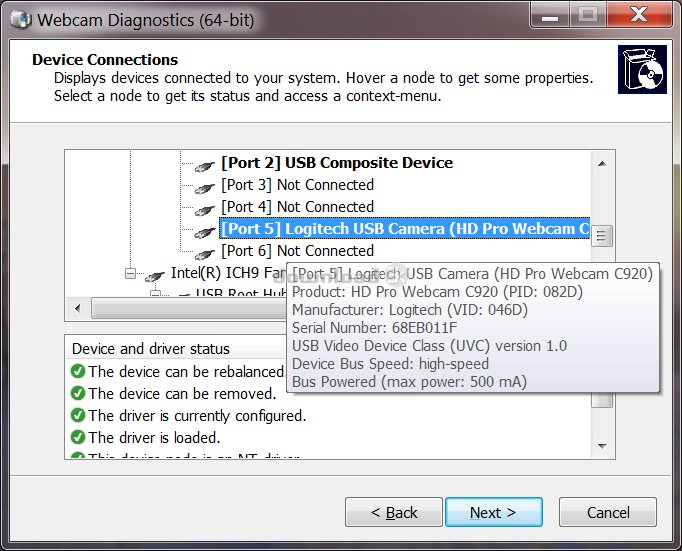Cancel the diagnostics wizard
The height and width of the screenshot is (551, 682).
pos(608,512)
